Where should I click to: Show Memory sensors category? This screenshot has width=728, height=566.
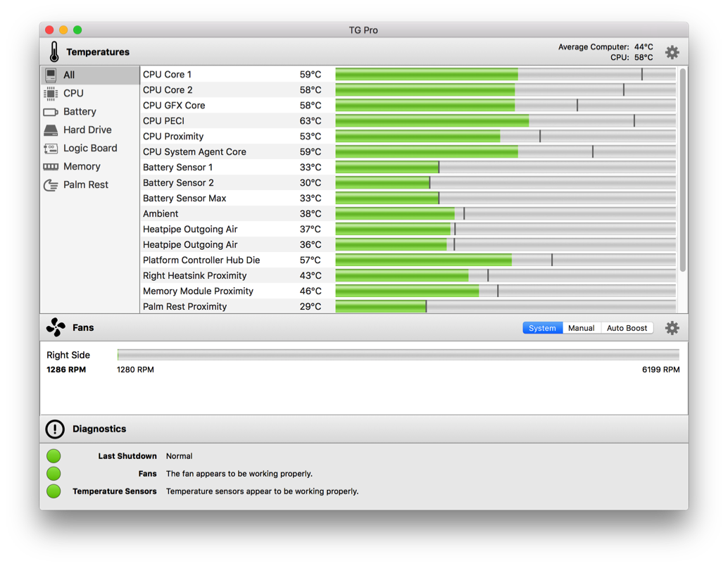(82, 167)
